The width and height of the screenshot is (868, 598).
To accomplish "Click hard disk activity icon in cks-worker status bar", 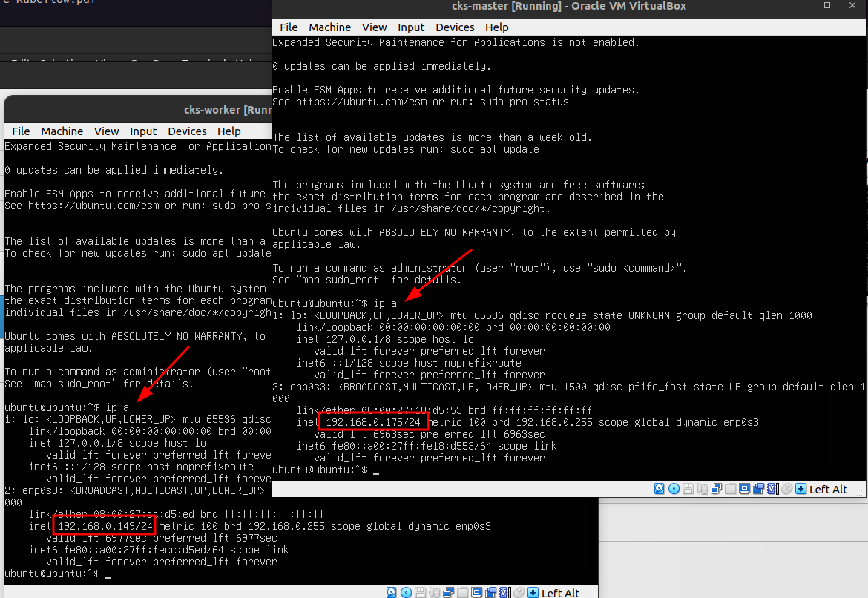I will click(x=392, y=593).
